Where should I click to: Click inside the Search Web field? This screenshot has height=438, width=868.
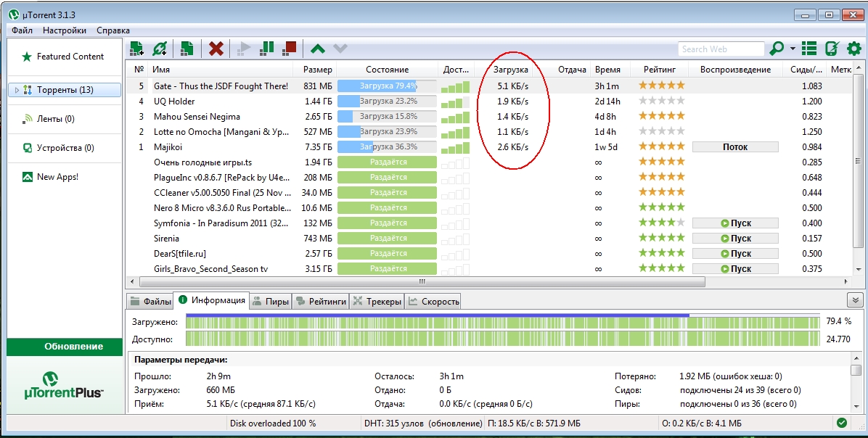[721, 49]
